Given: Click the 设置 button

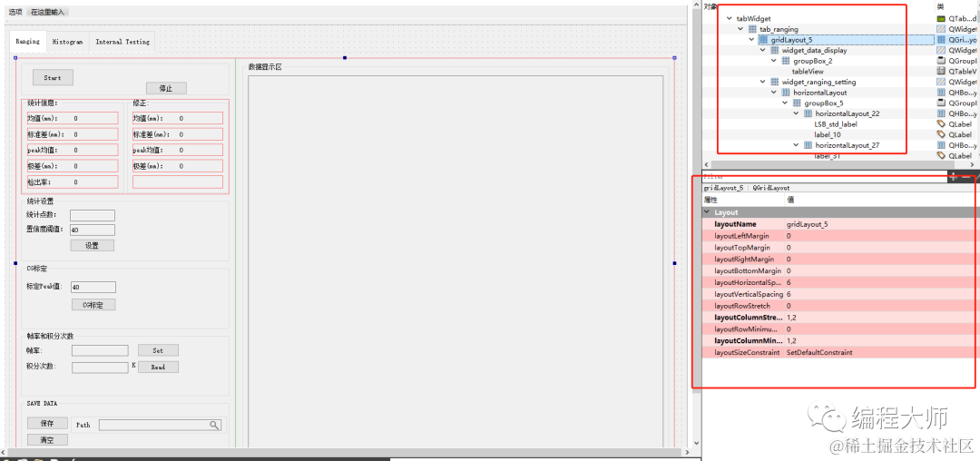Looking at the screenshot, I should tap(92, 246).
